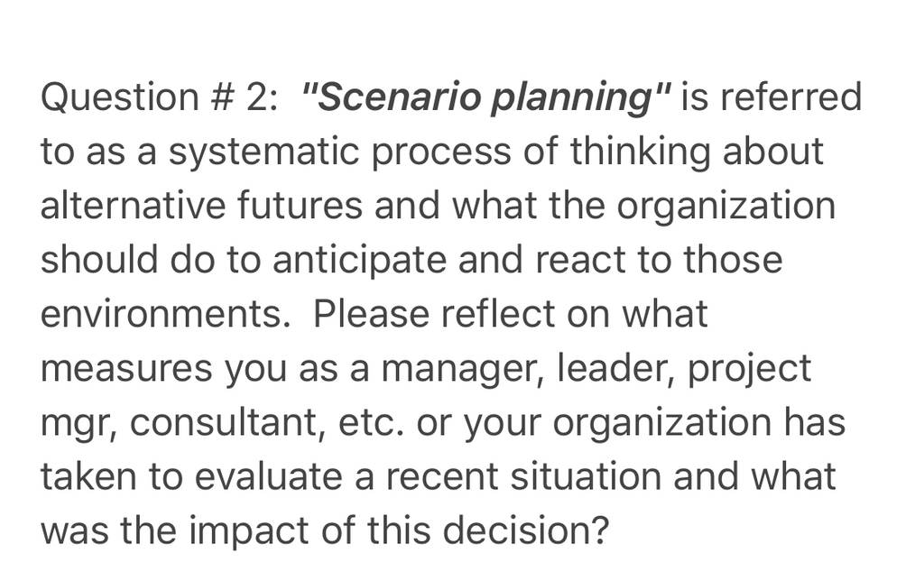Click the "Question # 2:" heading text

(x=159, y=97)
